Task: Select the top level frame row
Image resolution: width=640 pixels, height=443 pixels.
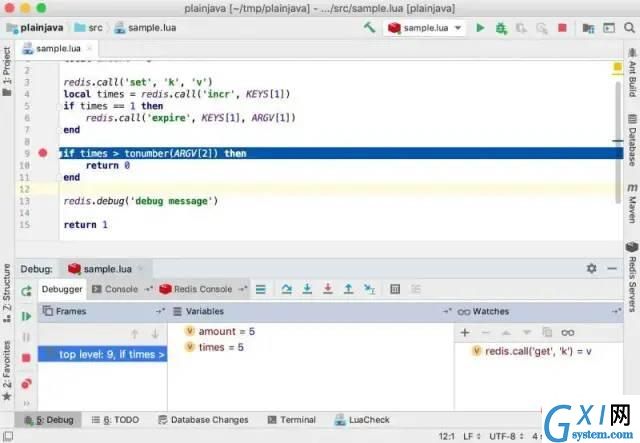Action: point(102,354)
